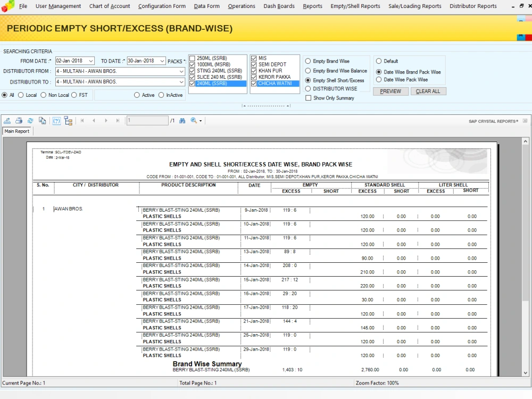Click the CLEAR ALL button

pos(428,92)
